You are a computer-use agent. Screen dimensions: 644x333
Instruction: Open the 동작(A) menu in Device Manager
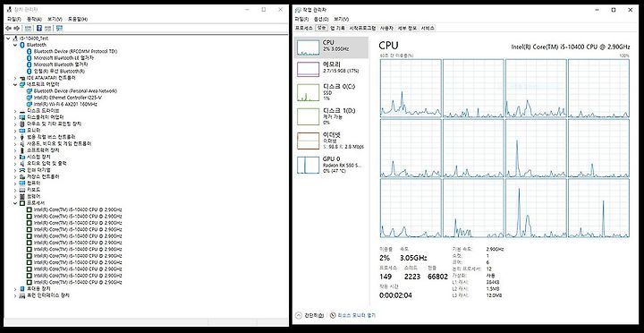(x=34, y=19)
